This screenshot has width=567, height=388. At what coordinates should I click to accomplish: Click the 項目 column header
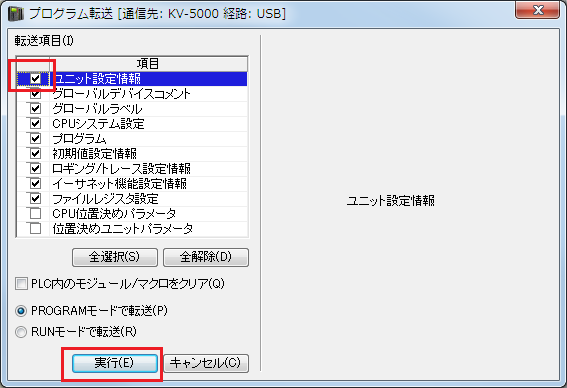click(148, 64)
